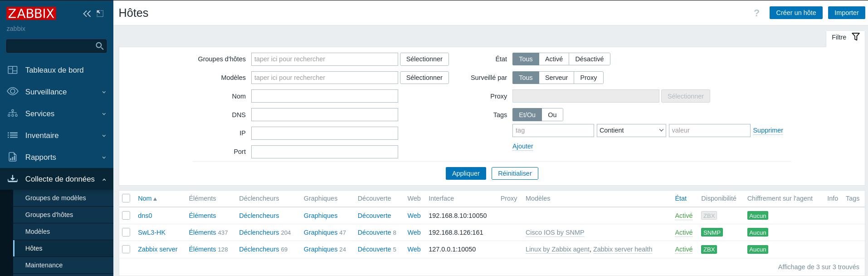868x276 pixels.
Task: Click the Filtre funnel icon
Action: coord(855,37)
